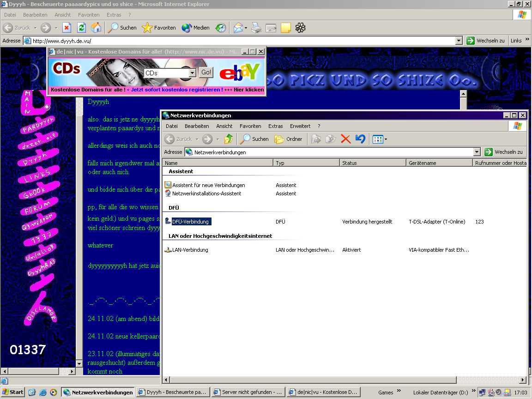532x399 pixels.
Task: Open the Ansichten view-mode dropdown
Action: tap(380, 139)
